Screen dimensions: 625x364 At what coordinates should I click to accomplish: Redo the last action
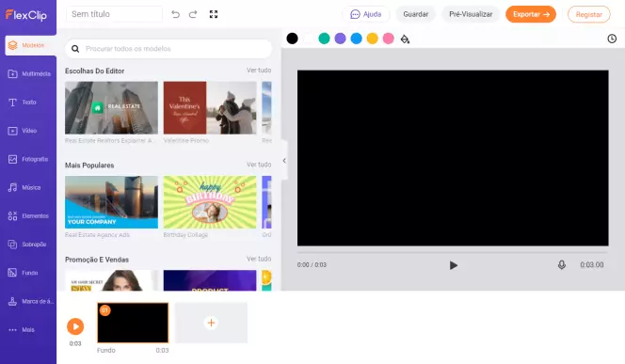(193, 14)
